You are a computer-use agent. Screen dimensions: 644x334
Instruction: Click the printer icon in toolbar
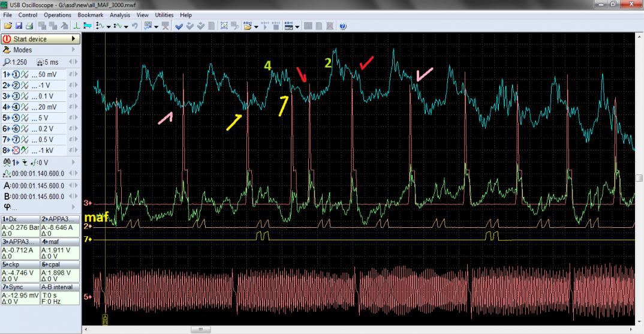[x=29, y=26]
